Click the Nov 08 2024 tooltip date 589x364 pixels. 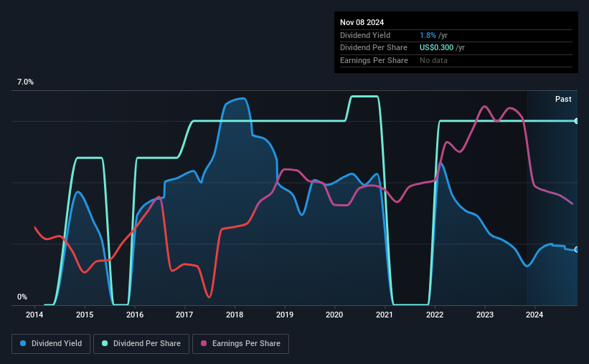point(362,22)
